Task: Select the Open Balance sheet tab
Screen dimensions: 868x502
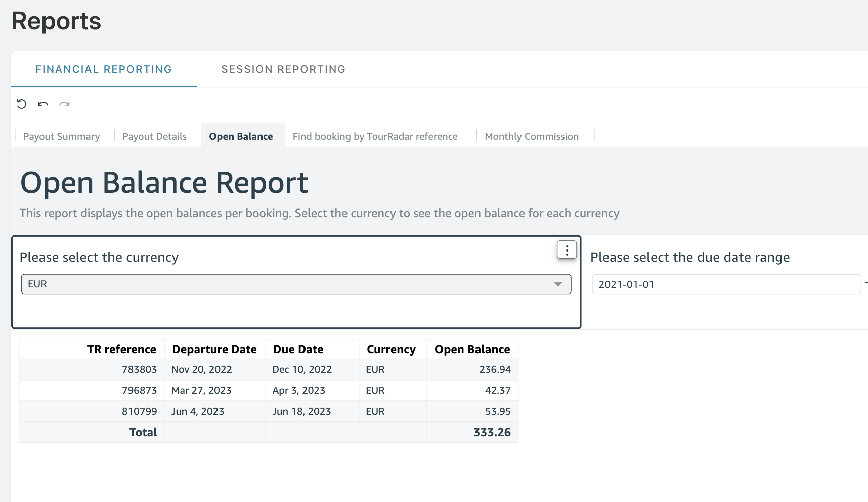Action: (x=241, y=136)
